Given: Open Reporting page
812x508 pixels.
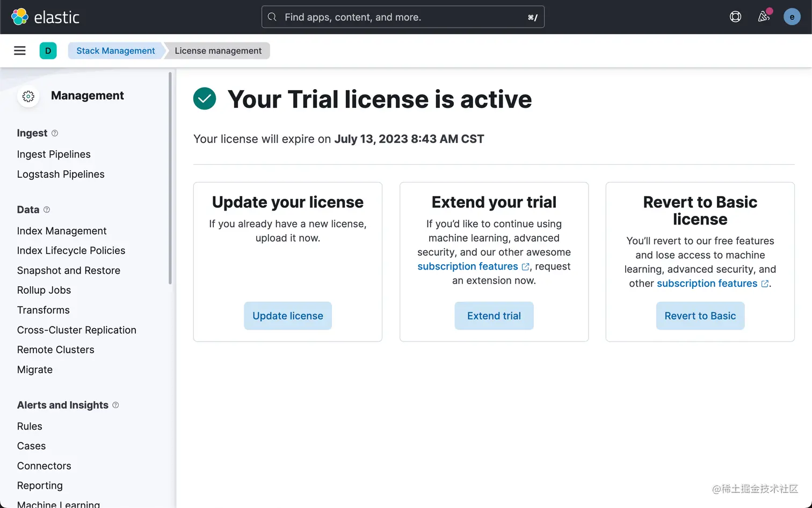Looking at the screenshot, I should tap(40, 485).
